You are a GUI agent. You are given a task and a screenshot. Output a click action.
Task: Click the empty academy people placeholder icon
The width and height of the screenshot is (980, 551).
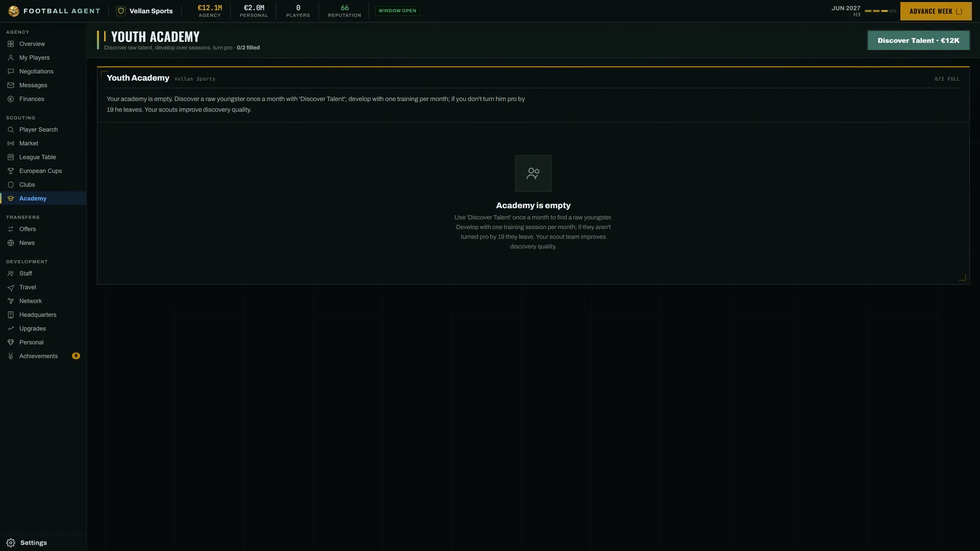point(533,173)
